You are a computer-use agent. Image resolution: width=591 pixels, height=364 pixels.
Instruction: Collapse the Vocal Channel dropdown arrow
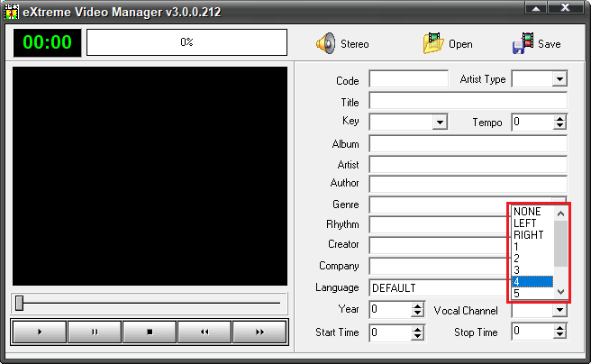pyautogui.click(x=559, y=311)
